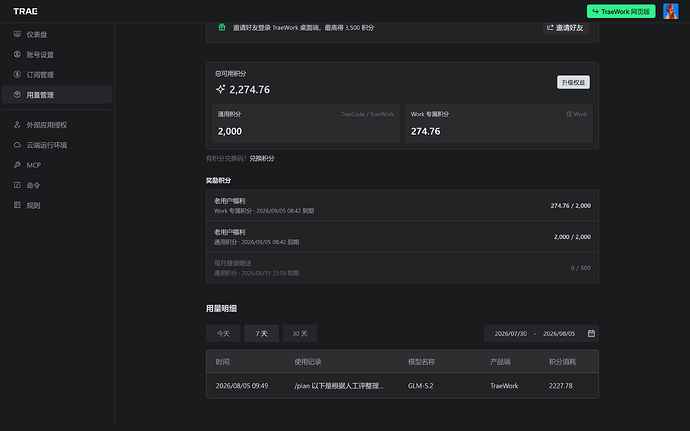690x431 pixels.
Task: Open 命令 in the sidebar
Action: click(x=57, y=185)
